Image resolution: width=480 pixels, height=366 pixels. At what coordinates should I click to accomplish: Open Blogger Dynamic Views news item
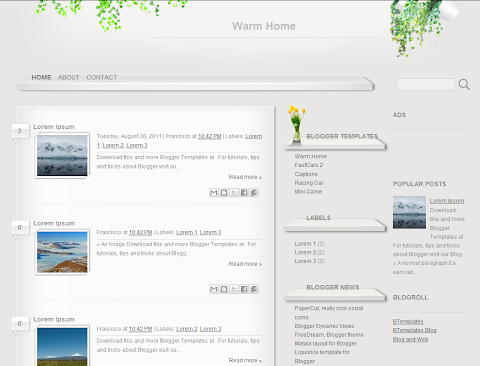click(x=324, y=326)
